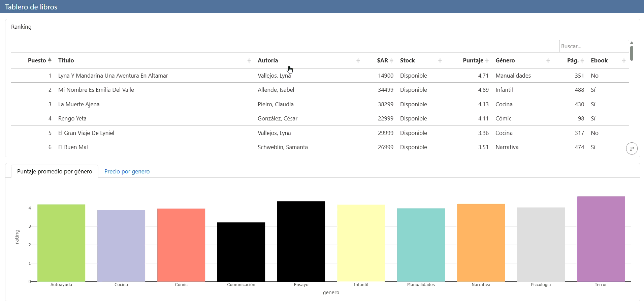Viewport: 644px width, 307px height.
Task: Click the green Autoayuda bar
Action: [x=61, y=243]
